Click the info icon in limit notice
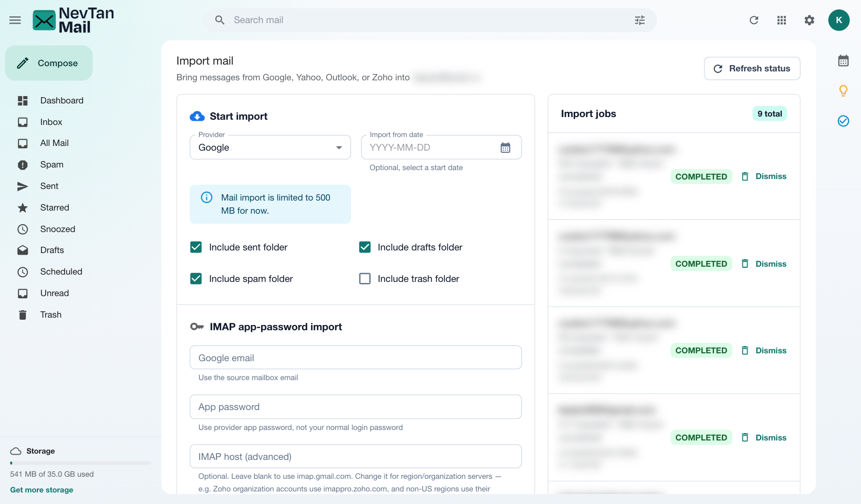 pos(206,197)
